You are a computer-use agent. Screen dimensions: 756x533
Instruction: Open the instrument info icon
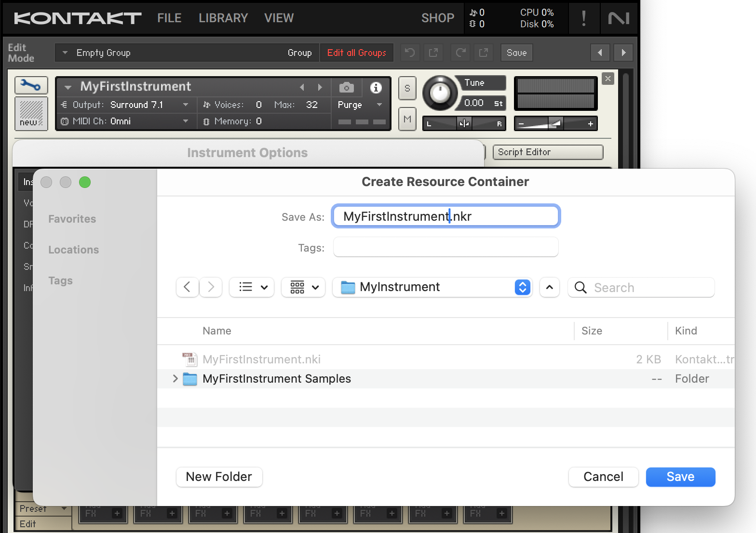pyautogui.click(x=376, y=88)
